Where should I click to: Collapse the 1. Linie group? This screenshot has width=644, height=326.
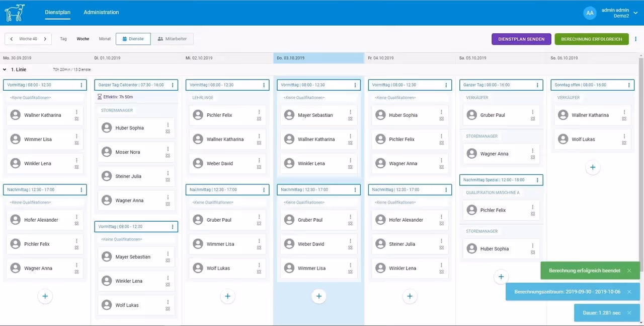[5, 70]
